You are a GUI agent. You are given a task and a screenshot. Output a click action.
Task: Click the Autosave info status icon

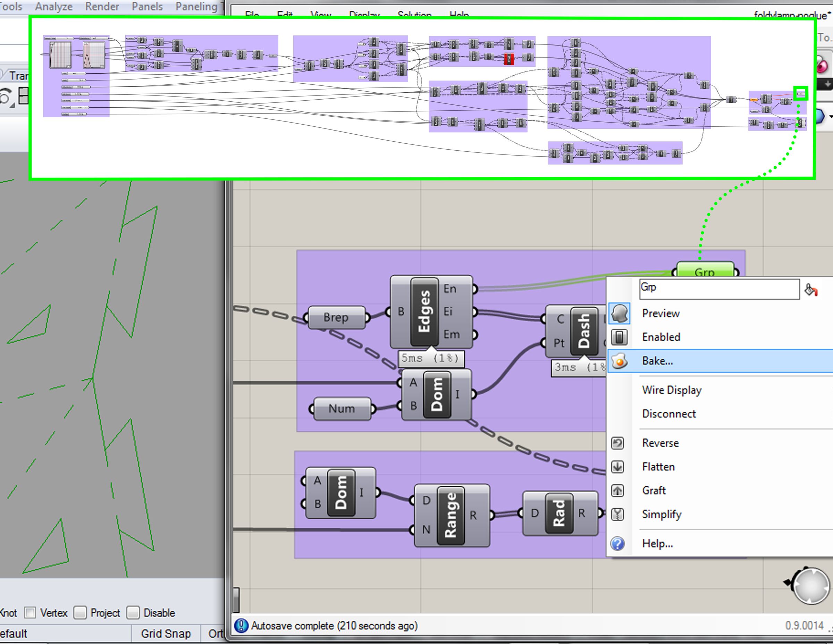[241, 626]
